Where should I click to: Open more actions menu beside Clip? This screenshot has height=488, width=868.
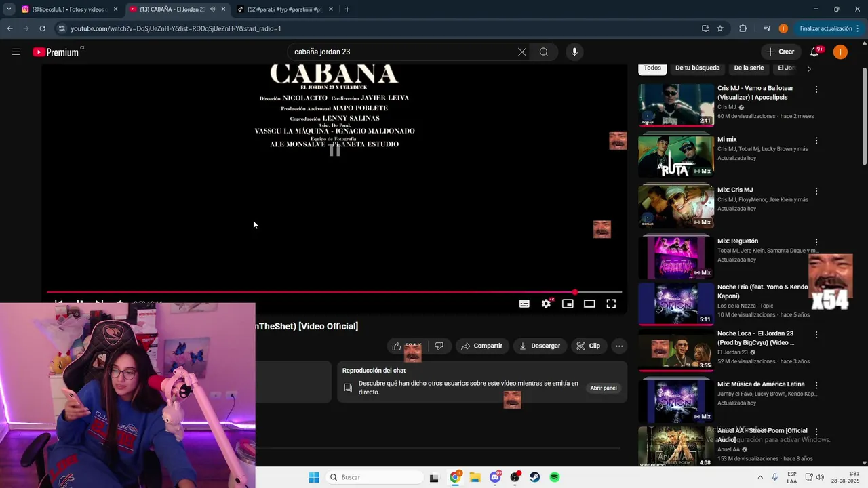pos(618,346)
